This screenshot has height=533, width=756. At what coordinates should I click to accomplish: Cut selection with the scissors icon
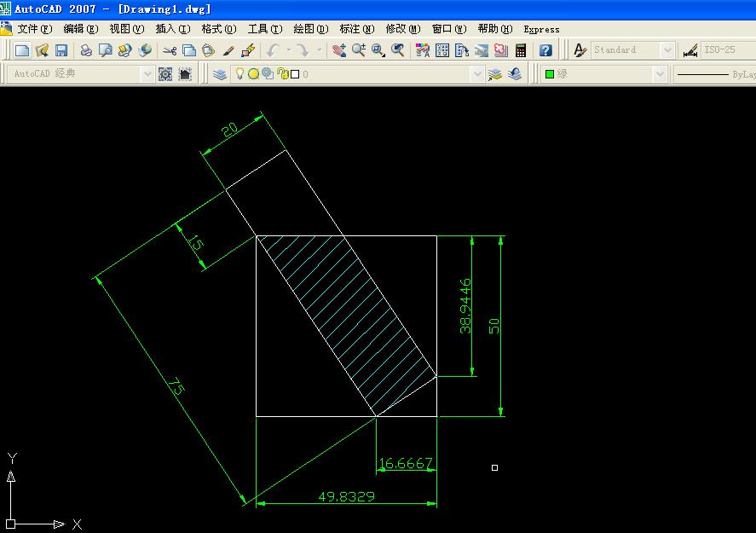tap(170, 50)
